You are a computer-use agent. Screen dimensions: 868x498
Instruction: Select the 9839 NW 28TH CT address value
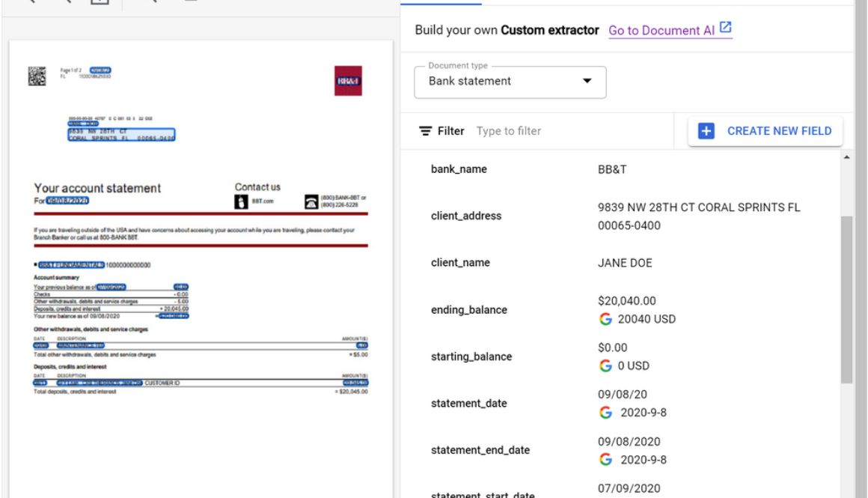[x=699, y=216]
